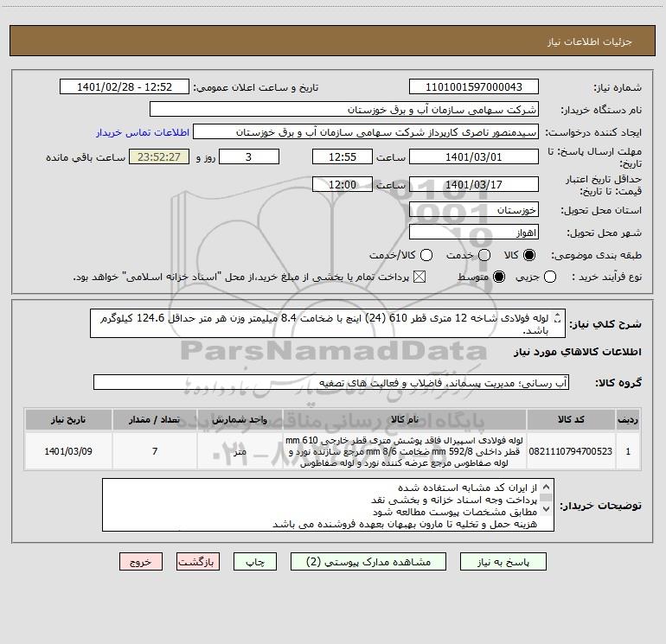Click the quantity cell showing 7
666x644 pixels.
pyautogui.click(x=155, y=451)
